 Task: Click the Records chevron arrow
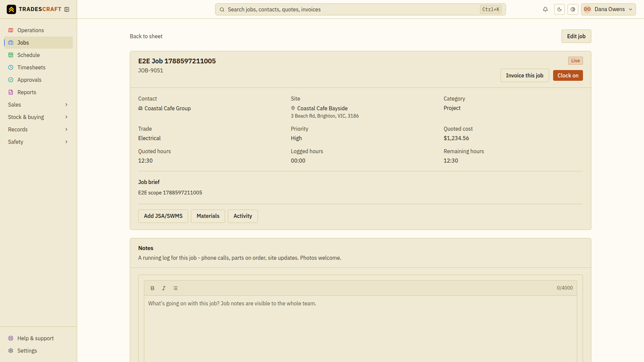[66, 129]
